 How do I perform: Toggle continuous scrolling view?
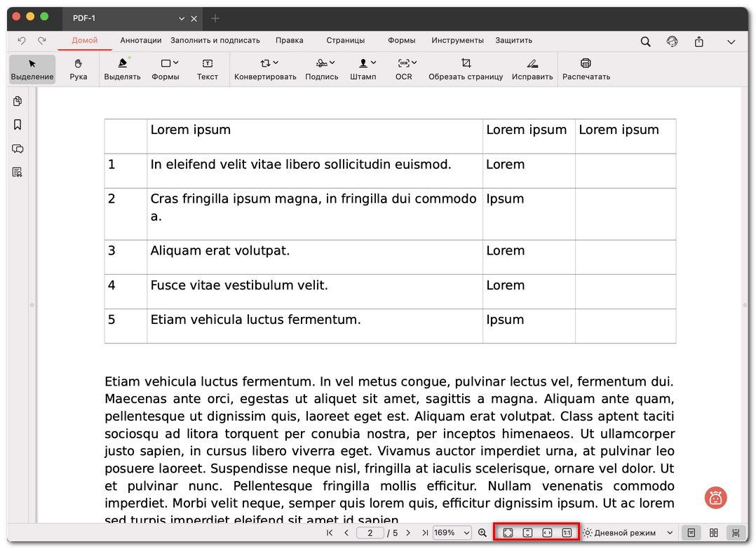735,533
